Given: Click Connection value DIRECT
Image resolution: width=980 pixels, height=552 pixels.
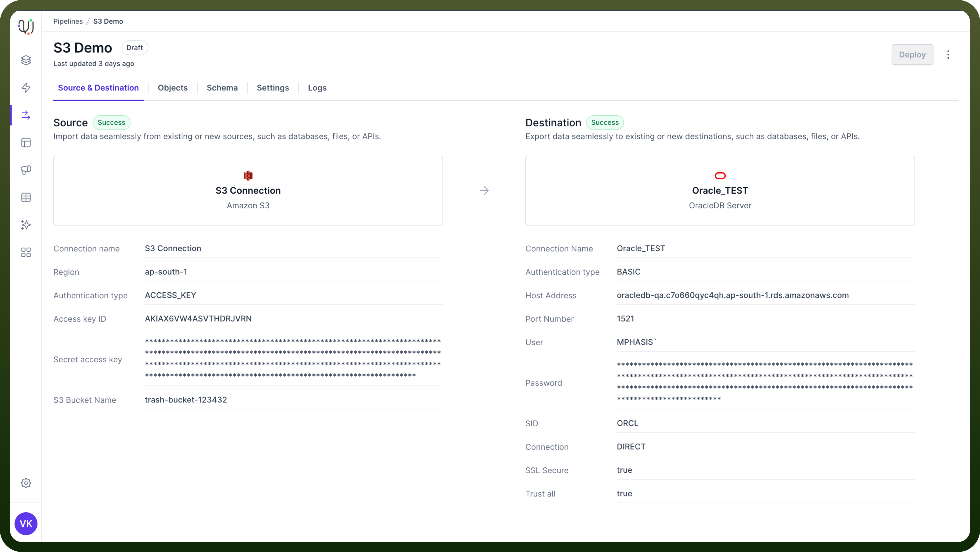Looking at the screenshot, I should tap(631, 446).
